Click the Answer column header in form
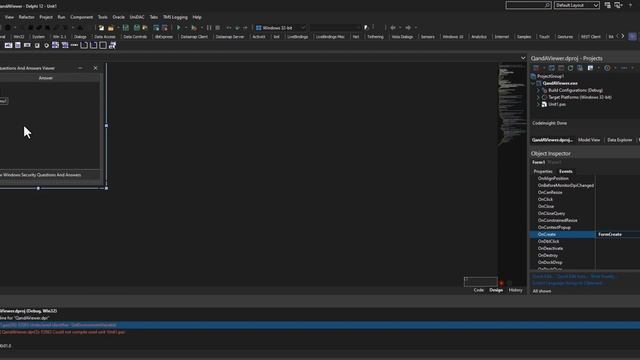640x360 pixels. tap(46, 78)
